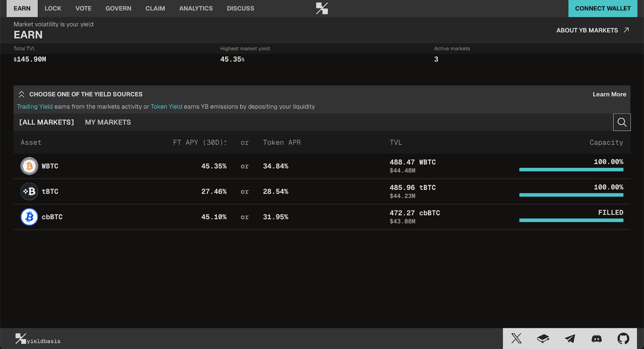The width and height of the screenshot is (644, 349).
Task: Open the ANALYTICS tab
Action: click(x=196, y=8)
